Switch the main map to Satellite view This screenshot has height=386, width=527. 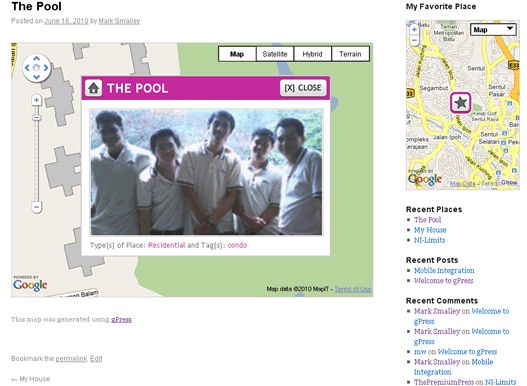click(x=275, y=54)
